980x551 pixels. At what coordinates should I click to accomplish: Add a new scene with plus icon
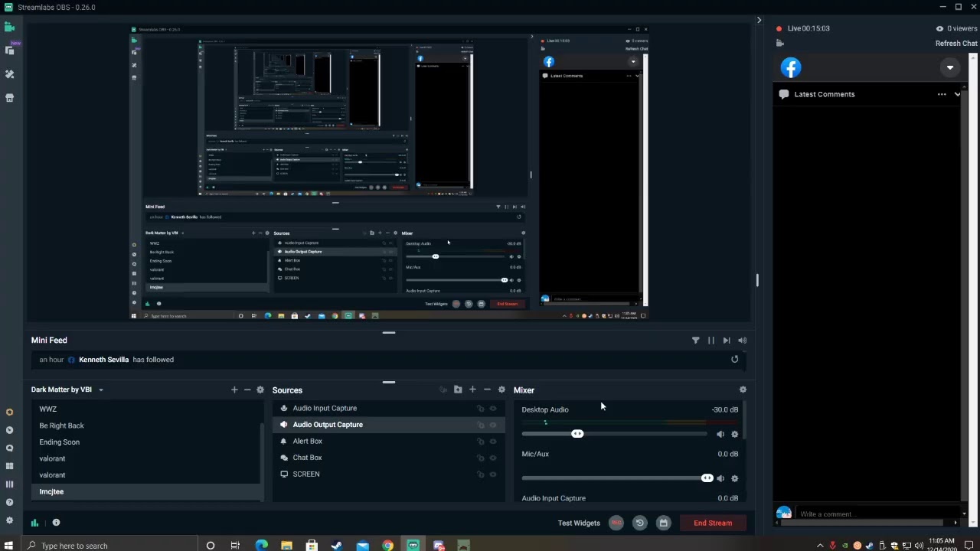coord(234,390)
